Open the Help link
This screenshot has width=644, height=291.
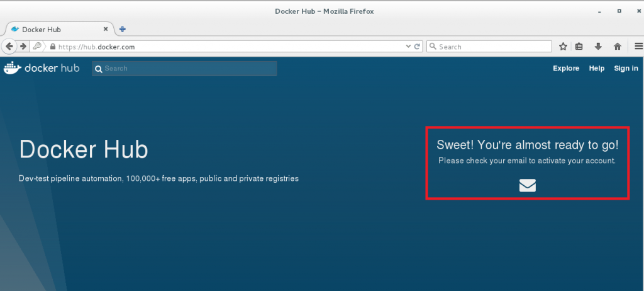click(596, 68)
